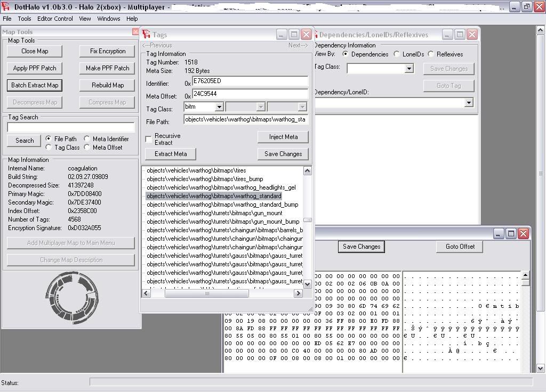View by LoneIDs radio button

(x=396, y=54)
